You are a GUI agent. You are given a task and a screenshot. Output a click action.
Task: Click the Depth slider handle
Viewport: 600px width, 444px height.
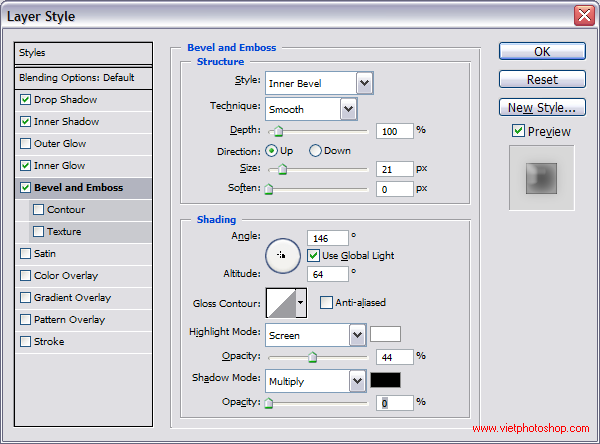278,131
